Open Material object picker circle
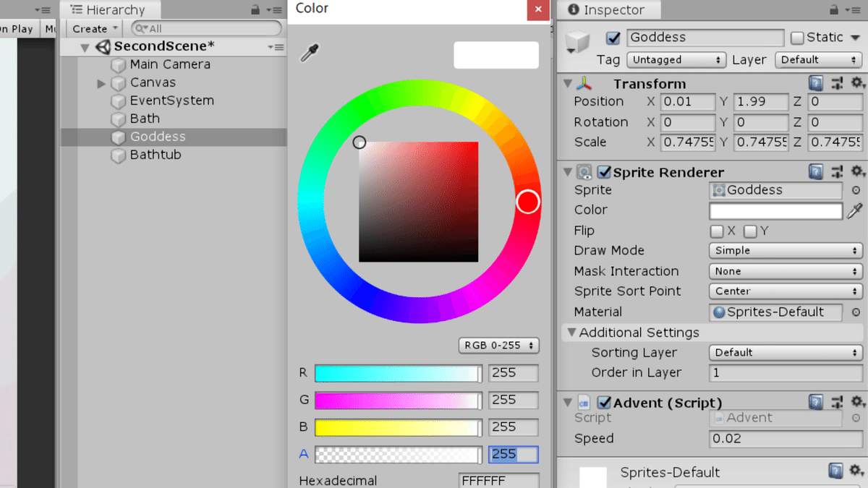The width and height of the screenshot is (868, 488). click(x=856, y=312)
